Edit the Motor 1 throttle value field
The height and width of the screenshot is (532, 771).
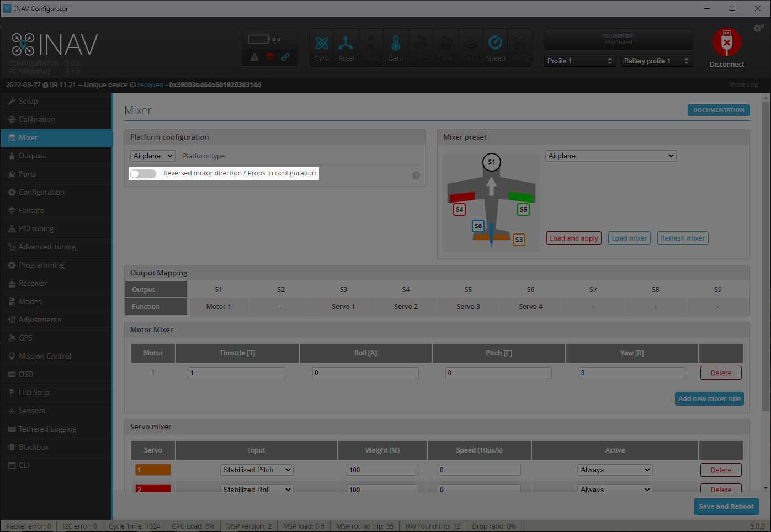pyautogui.click(x=237, y=373)
